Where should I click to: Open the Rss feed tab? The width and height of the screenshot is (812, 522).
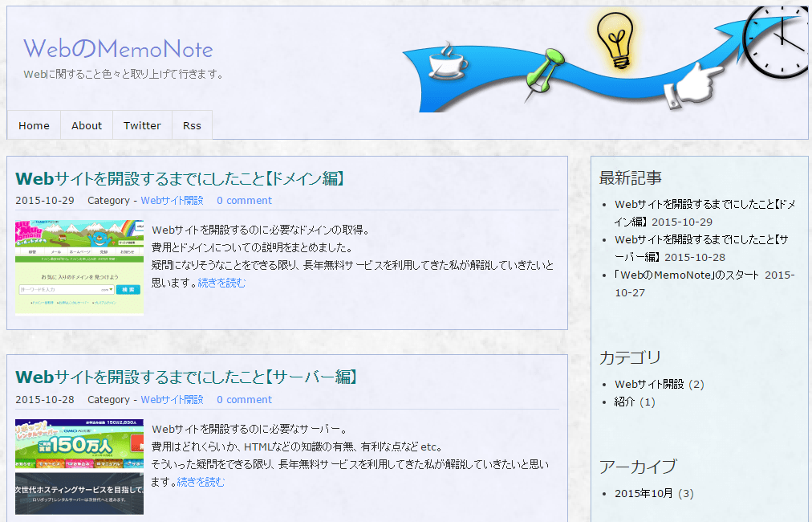192,125
